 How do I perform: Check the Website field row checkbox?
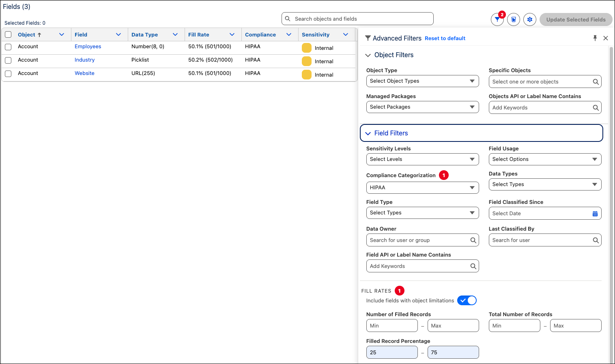(x=8, y=74)
